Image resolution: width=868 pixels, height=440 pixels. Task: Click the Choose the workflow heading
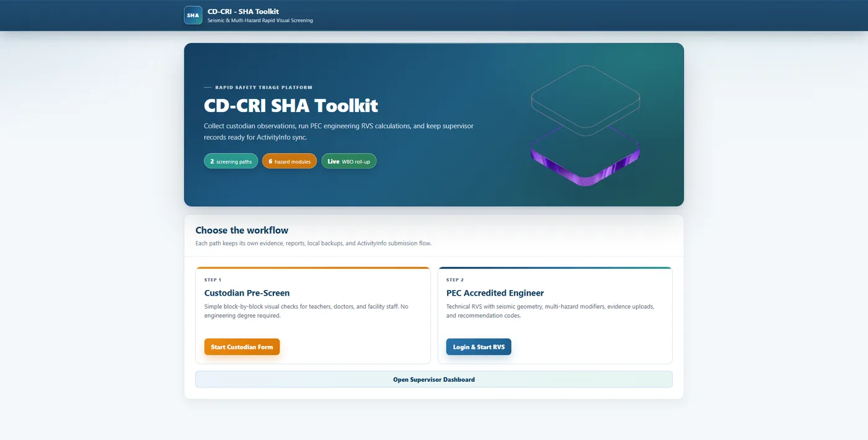(x=242, y=231)
